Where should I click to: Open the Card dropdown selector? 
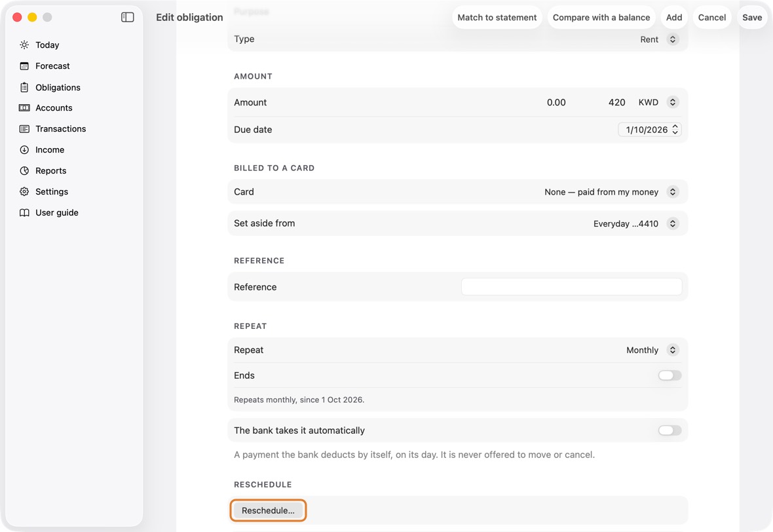(672, 192)
